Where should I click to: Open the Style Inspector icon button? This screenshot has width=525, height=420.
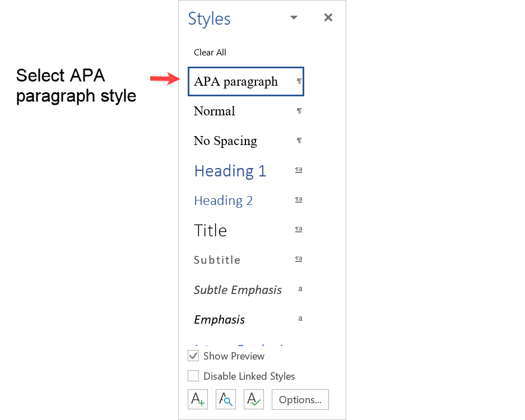226,399
